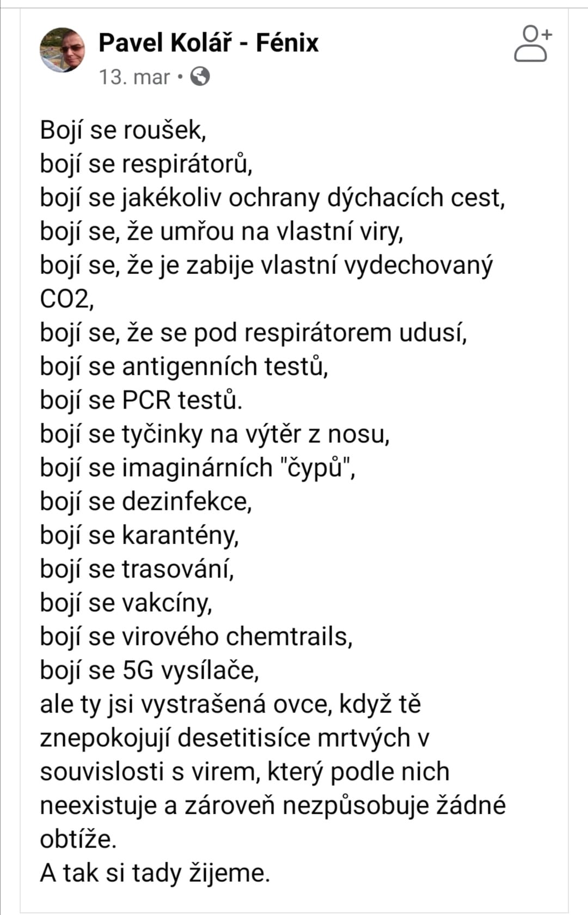Click the line "bojí se 5G vysílače,"
The image size is (588, 915).
149,670
